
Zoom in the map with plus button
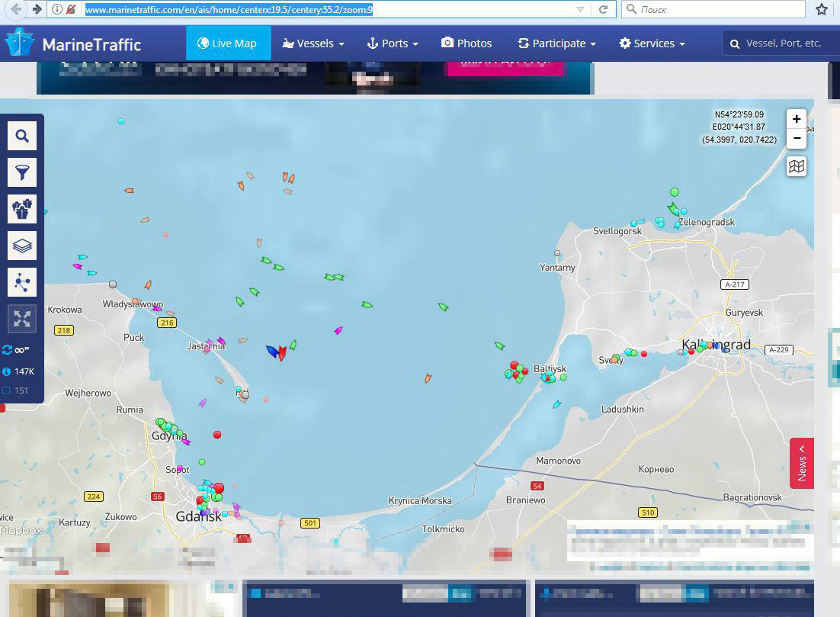(797, 119)
